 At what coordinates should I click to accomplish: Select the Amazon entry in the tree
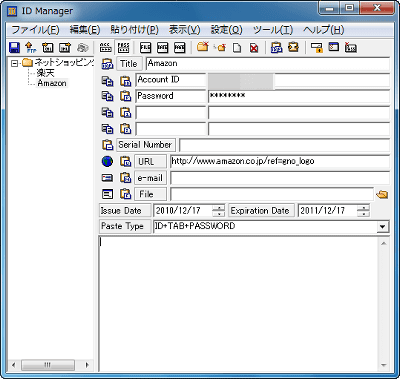pos(52,83)
